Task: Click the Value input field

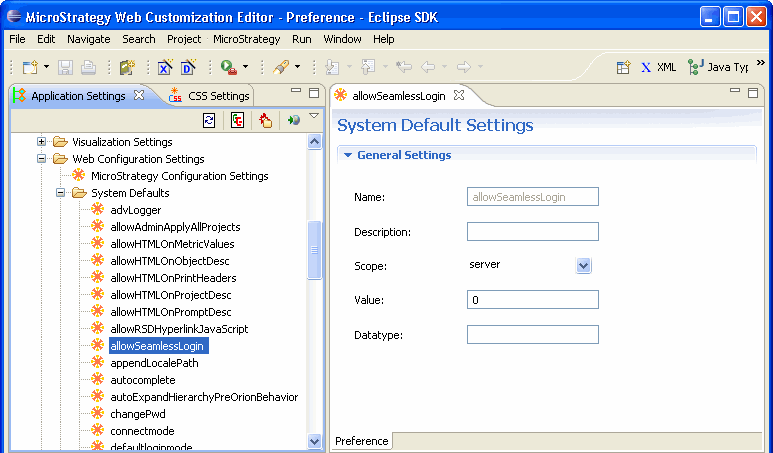Action: tap(532, 300)
